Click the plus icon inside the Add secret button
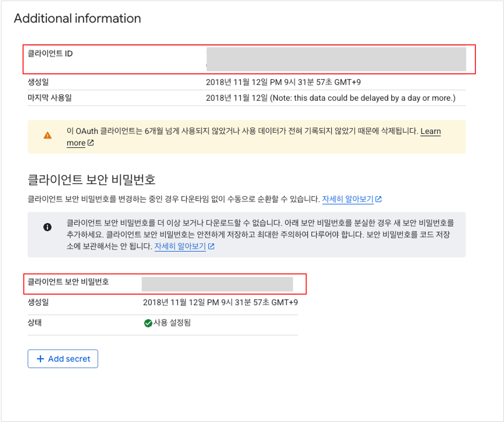The width and height of the screenshot is (504, 422). pos(40,359)
